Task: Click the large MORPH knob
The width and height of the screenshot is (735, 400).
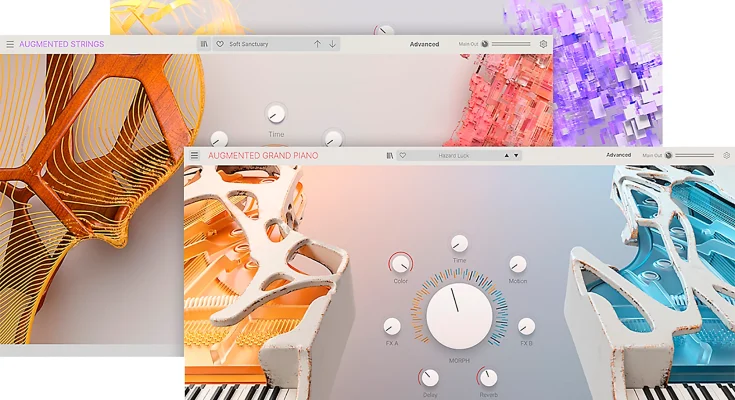Action: pos(459,314)
